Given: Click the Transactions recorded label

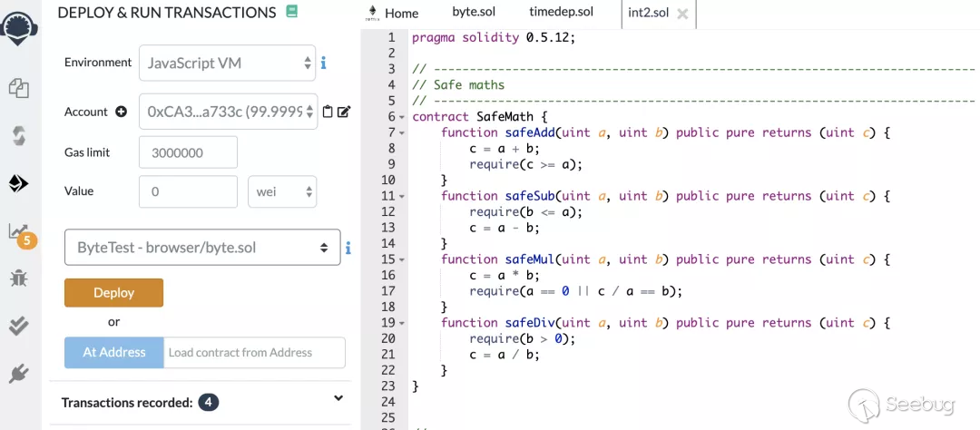Looking at the screenshot, I should pos(127,403).
